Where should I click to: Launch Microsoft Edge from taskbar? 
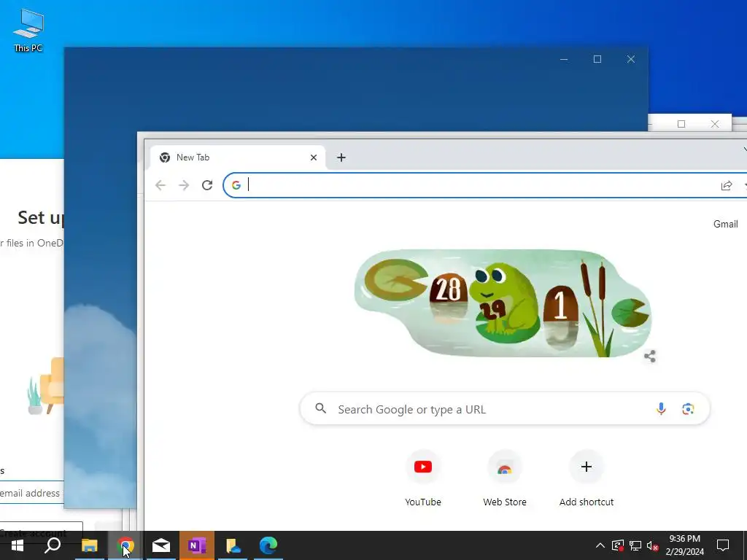pyautogui.click(x=268, y=545)
